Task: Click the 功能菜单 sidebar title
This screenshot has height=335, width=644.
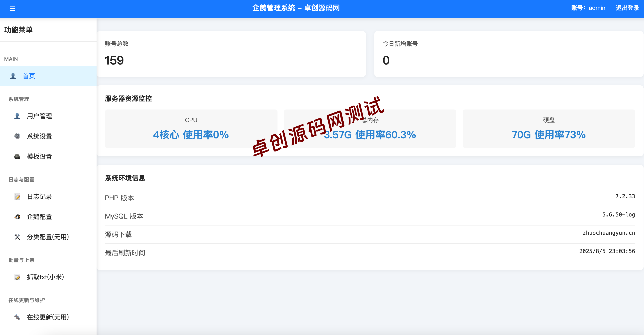Action: coord(18,30)
